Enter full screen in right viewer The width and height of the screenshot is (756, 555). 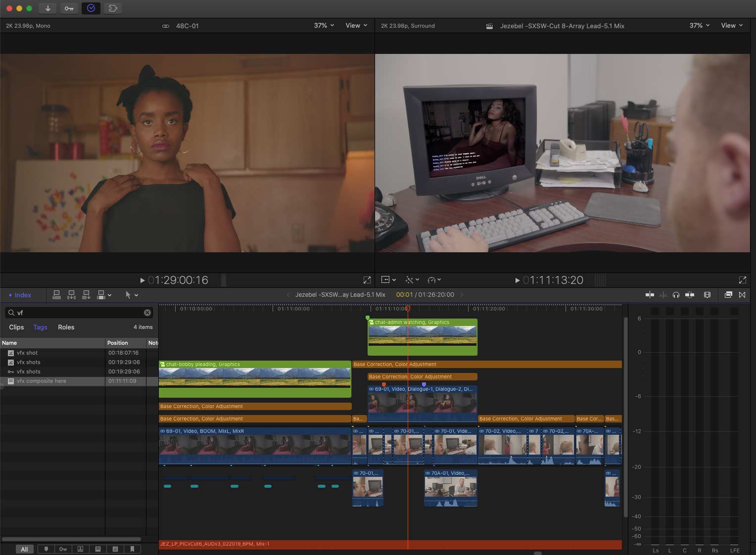coord(743,280)
